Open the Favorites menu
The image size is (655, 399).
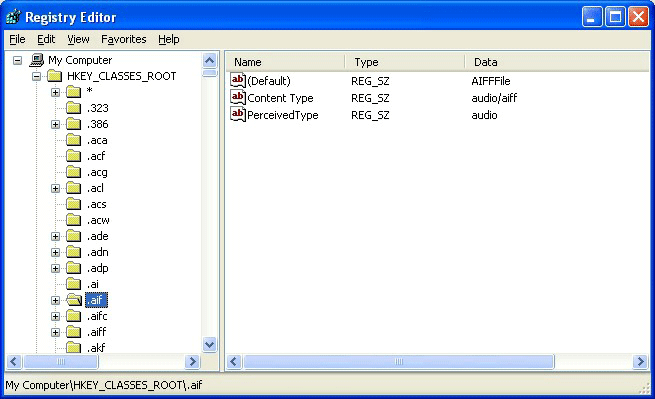124,39
